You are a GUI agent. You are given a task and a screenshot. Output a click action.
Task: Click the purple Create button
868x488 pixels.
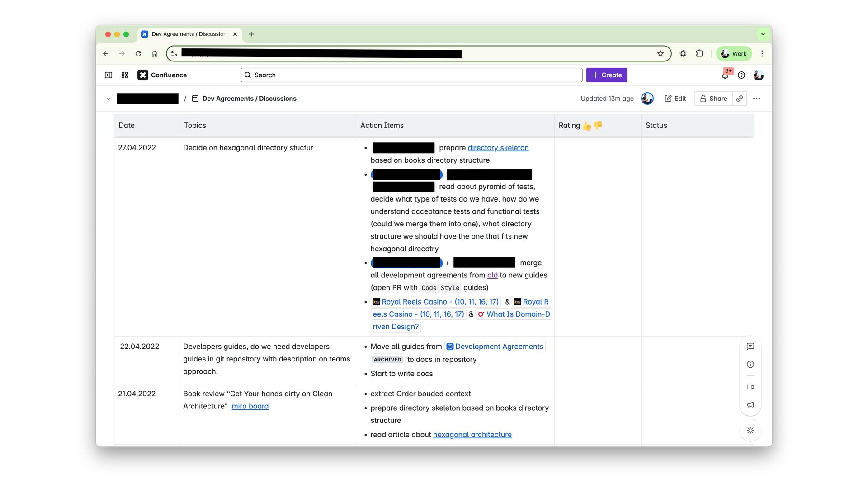(x=607, y=75)
